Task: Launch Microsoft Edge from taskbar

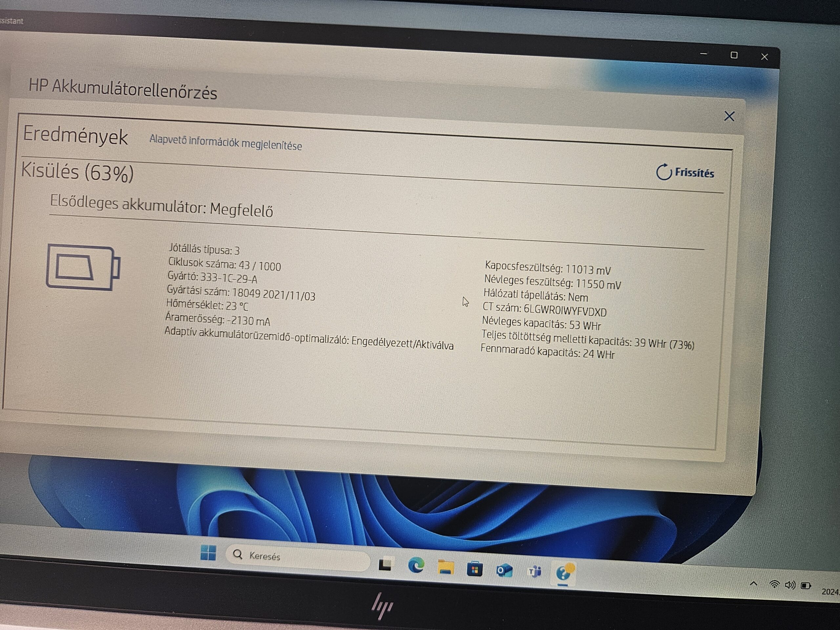Action: [416, 566]
